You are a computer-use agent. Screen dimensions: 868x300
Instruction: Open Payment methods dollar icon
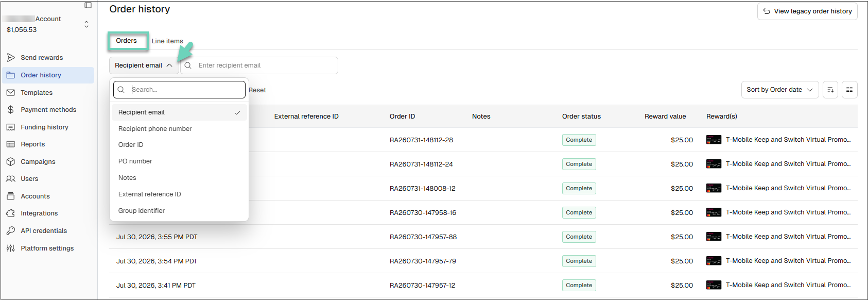pyautogui.click(x=11, y=110)
